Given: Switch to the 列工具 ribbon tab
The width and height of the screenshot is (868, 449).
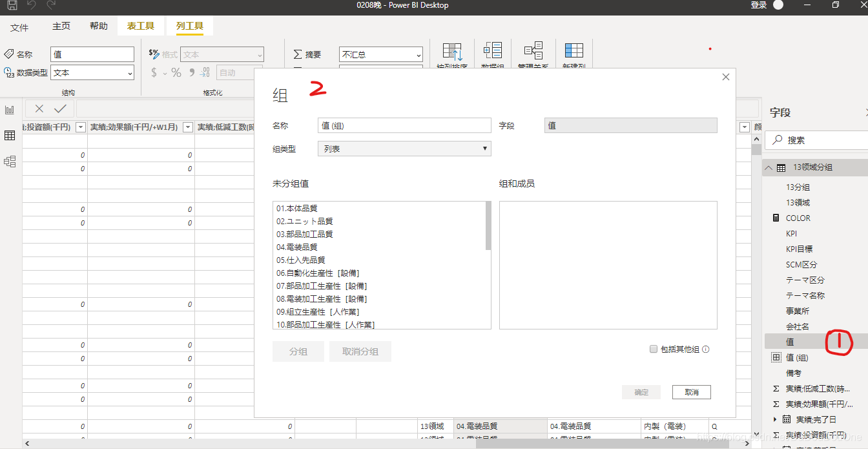Looking at the screenshot, I should point(190,26).
